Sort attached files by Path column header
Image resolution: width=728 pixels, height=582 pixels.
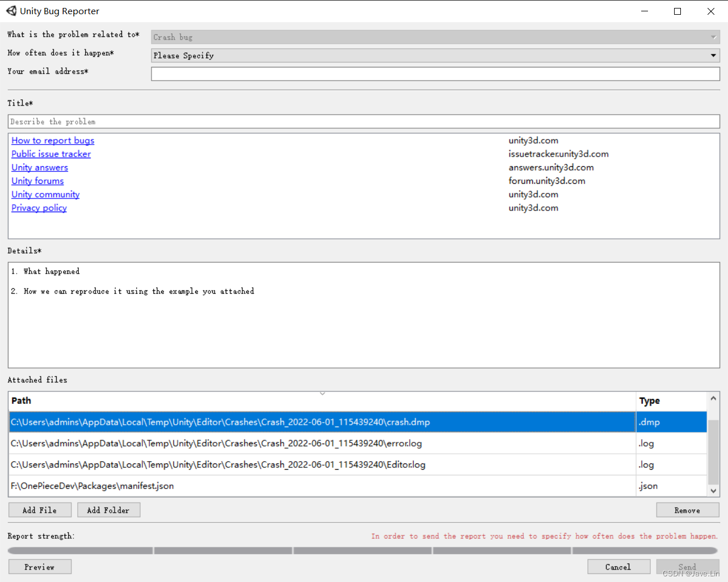(322, 401)
